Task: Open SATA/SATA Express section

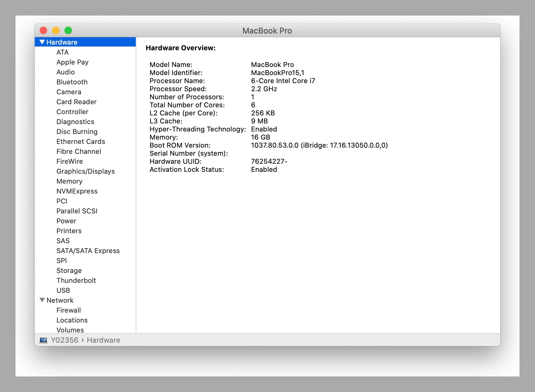Action: coord(88,251)
